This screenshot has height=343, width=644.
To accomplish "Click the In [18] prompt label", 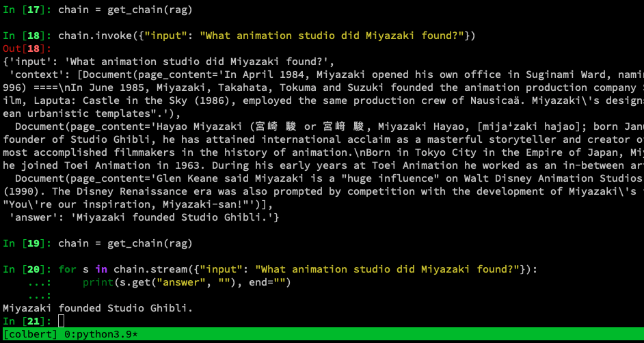I will click(x=27, y=36).
